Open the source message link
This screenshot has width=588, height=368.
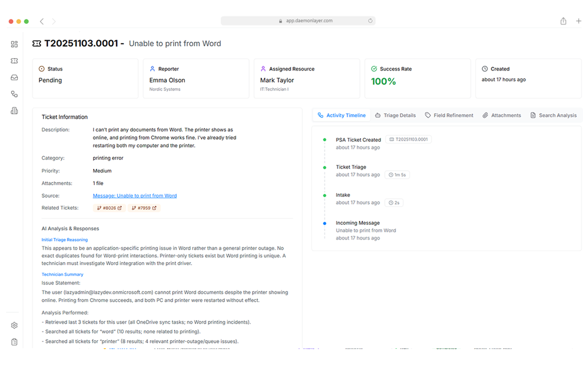[135, 195]
